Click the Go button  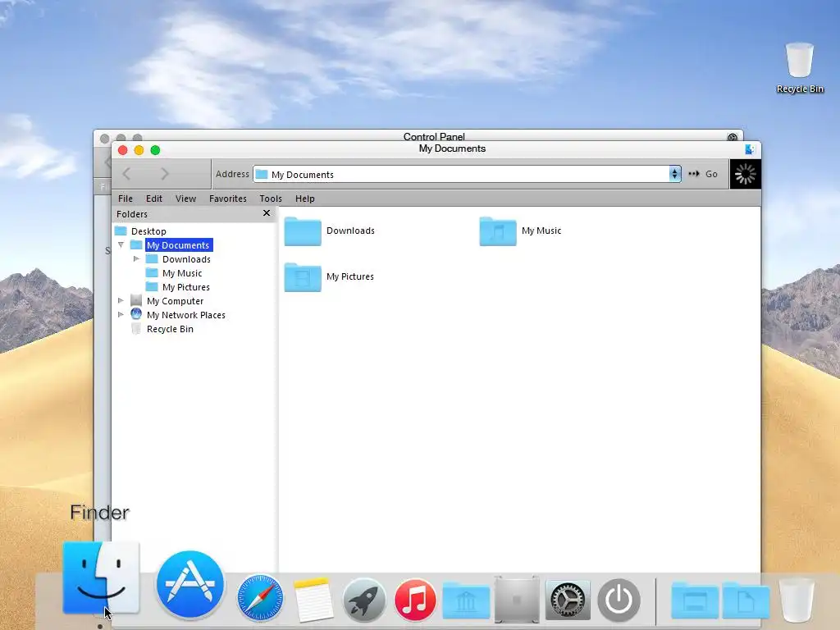(703, 174)
